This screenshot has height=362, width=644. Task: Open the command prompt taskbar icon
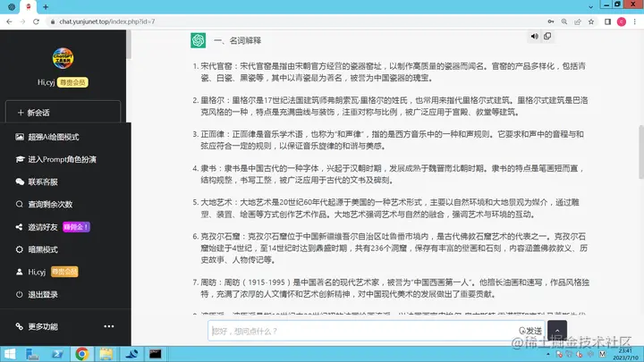click(x=156, y=354)
